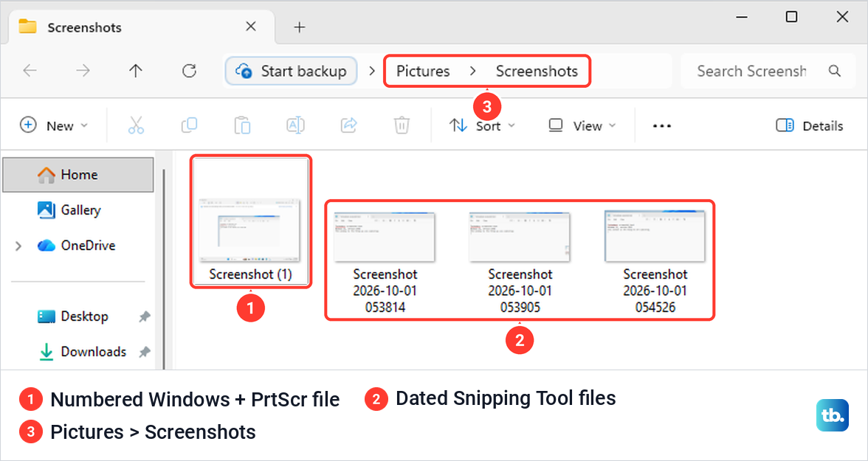
Task: Click the Rename toolbar icon
Action: pos(295,125)
